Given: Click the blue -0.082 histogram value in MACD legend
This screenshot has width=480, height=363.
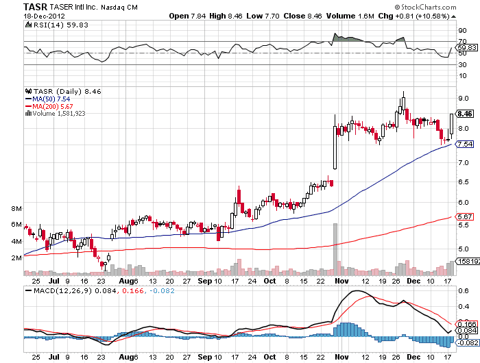Looking at the screenshot, I should point(162,291).
